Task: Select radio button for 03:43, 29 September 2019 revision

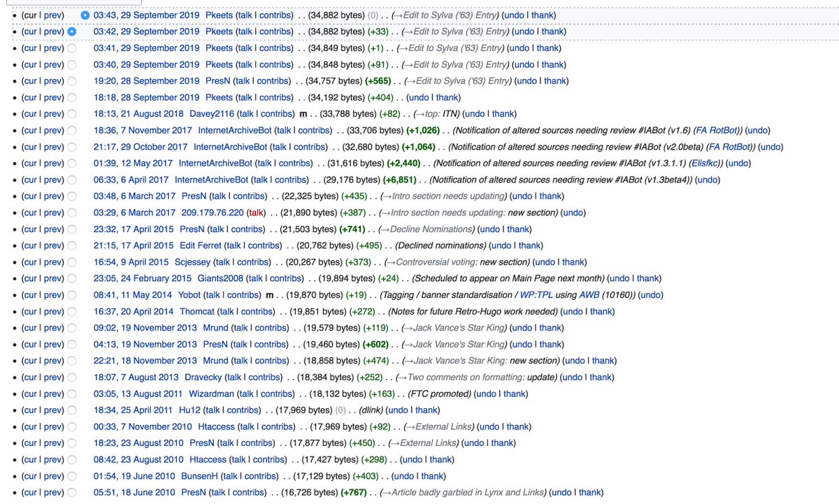Action: click(85, 15)
